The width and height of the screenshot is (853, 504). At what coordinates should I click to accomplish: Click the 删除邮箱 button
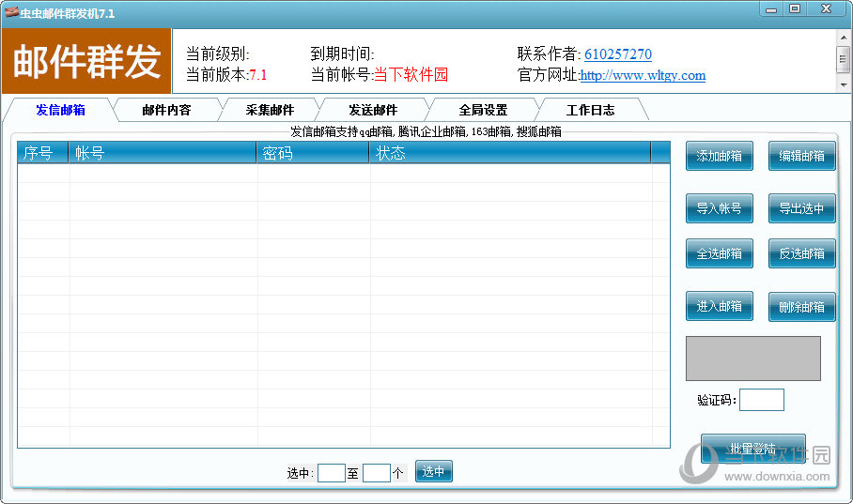(x=801, y=307)
